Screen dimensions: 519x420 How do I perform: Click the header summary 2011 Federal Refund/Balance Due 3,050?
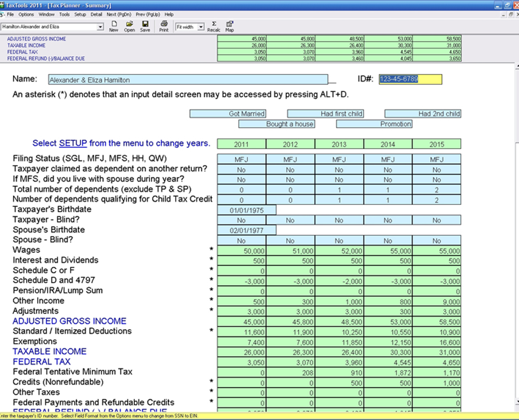[x=242, y=58]
